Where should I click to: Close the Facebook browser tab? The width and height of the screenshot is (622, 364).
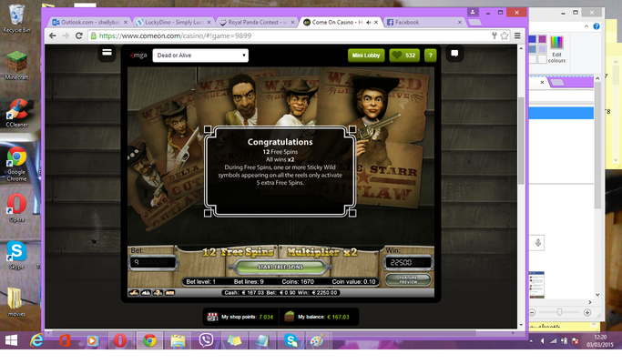pyautogui.click(x=460, y=22)
